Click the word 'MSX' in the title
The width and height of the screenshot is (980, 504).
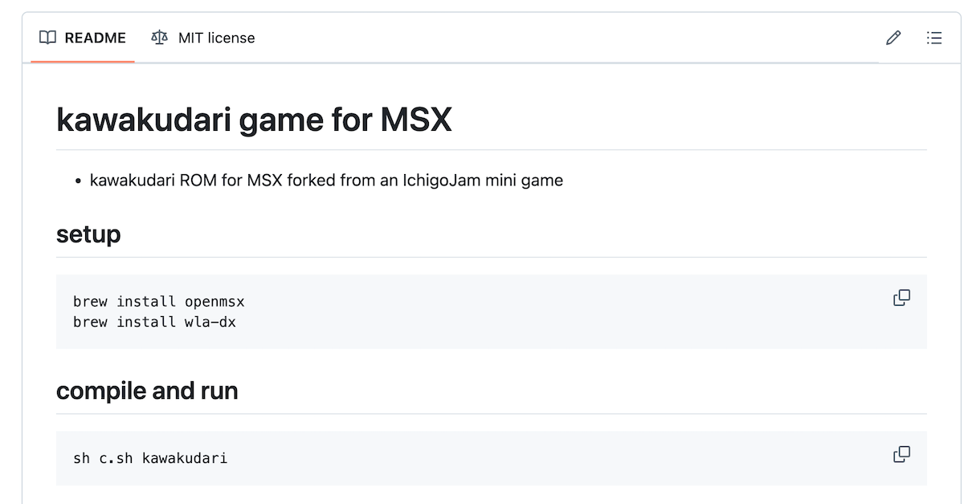click(416, 120)
